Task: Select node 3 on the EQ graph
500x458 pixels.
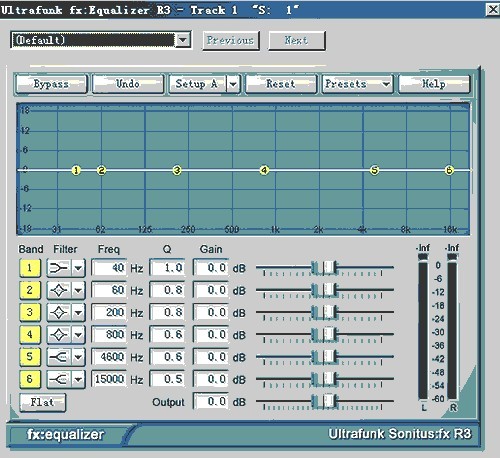Action: coord(177,170)
